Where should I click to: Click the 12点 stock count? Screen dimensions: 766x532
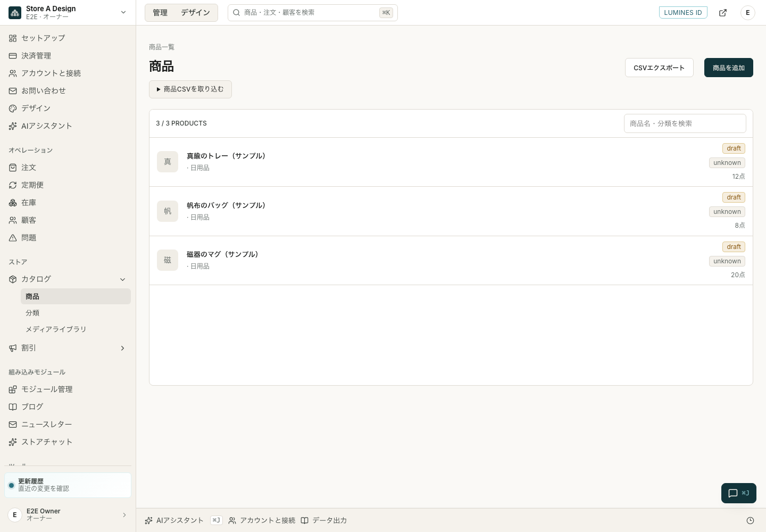click(x=738, y=177)
